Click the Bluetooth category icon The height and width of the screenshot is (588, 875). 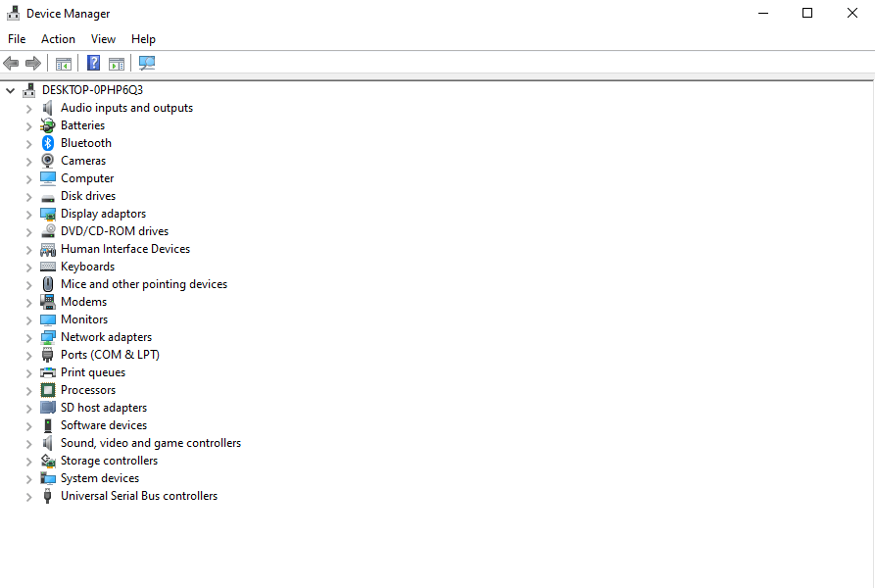48,143
